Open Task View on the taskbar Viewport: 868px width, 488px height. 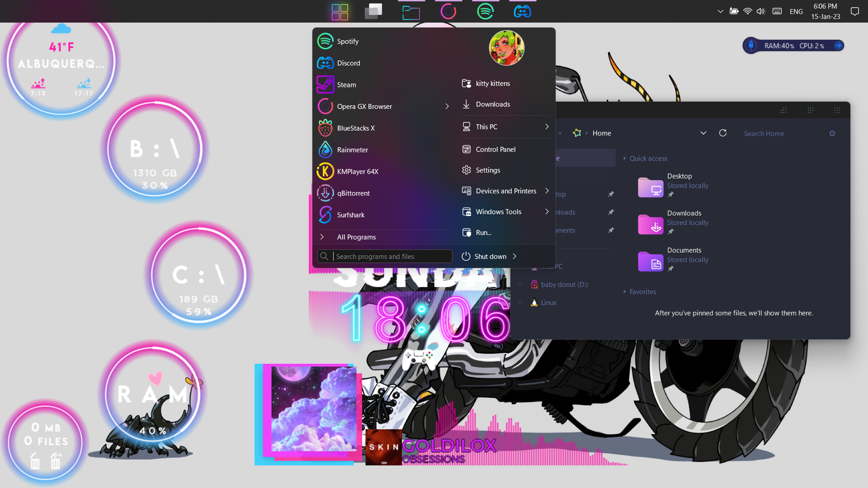373,11
